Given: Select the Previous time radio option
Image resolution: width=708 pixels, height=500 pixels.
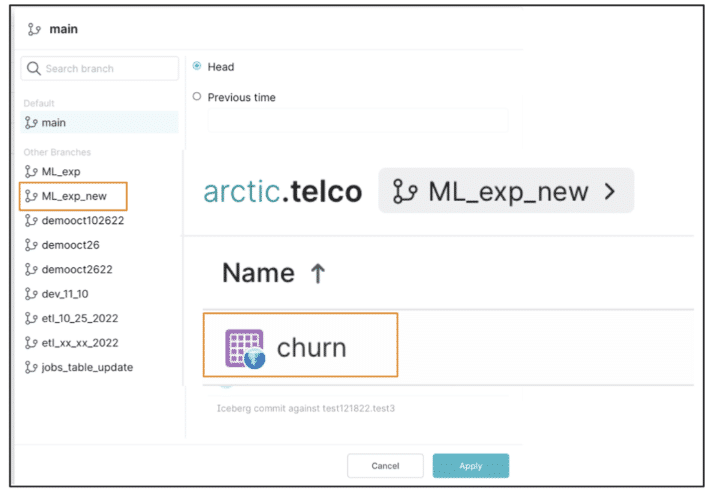Looking at the screenshot, I should (x=197, y=96).
